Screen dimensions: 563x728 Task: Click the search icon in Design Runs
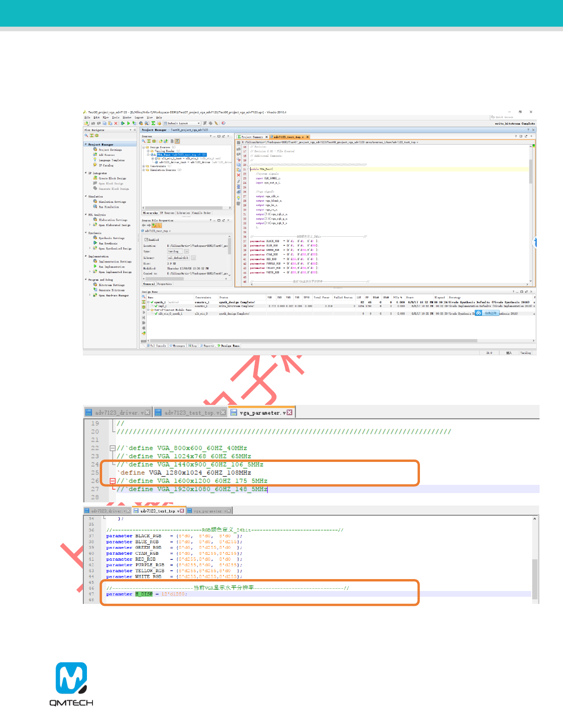pyautogui.click(x=144, y=297)
